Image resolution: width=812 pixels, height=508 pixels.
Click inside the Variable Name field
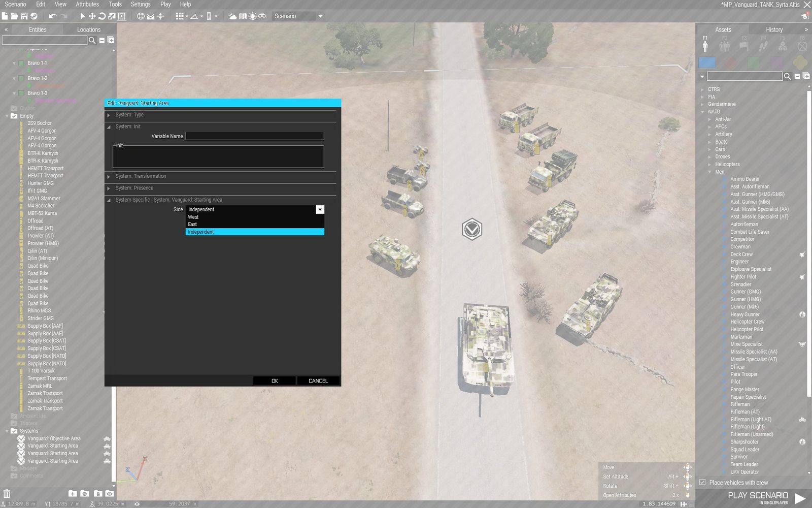point(255,136)
